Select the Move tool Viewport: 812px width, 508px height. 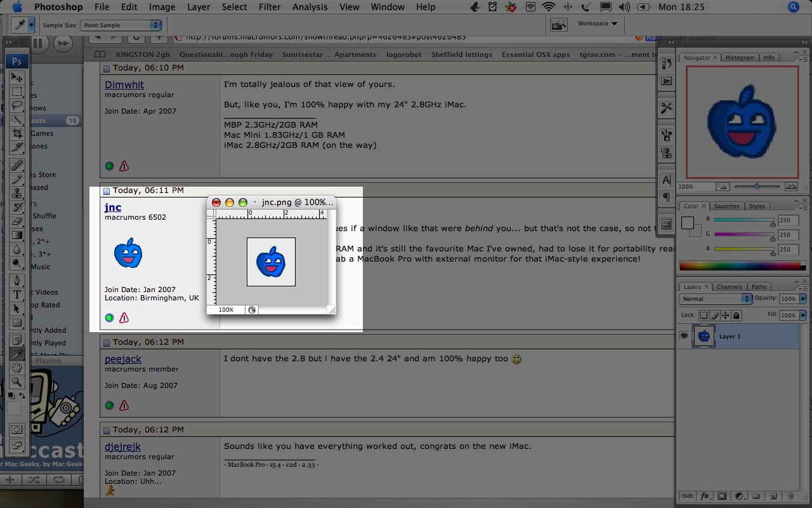(17, 77)
